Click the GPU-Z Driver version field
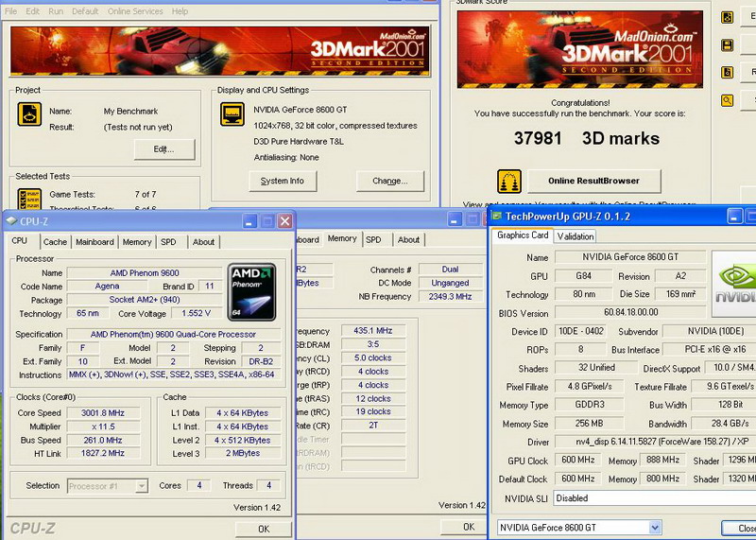The image size is (756, 540). (655, 442)
